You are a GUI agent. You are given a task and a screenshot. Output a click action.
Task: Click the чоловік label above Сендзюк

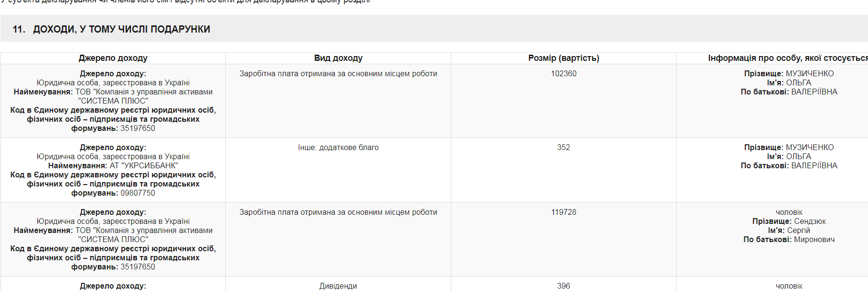789,212
